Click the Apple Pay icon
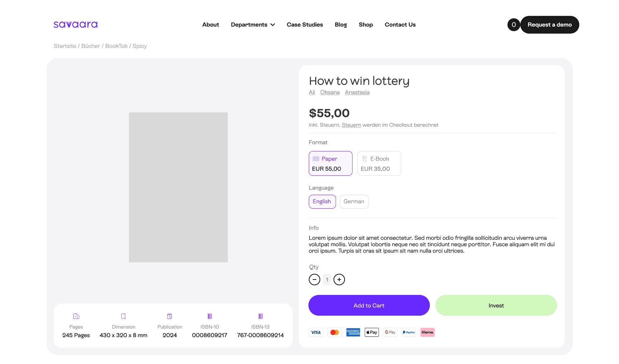619x364 pixels. tap(372, 333)
